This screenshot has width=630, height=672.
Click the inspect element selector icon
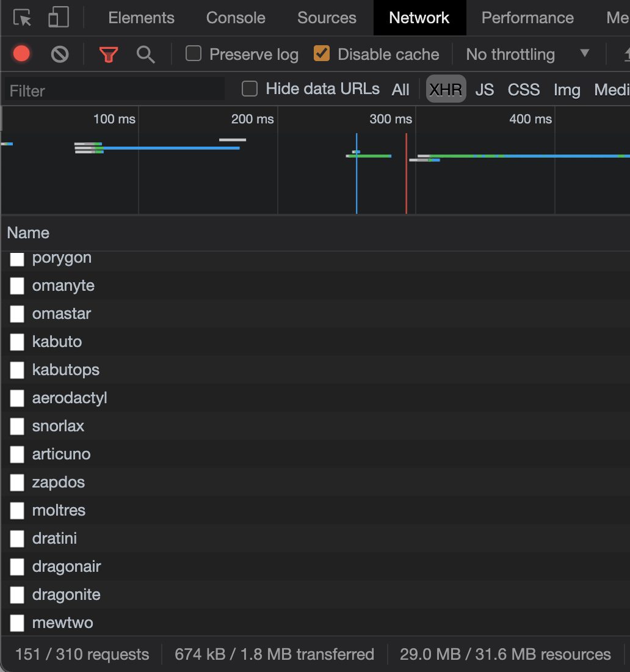[x=23, y=18]
